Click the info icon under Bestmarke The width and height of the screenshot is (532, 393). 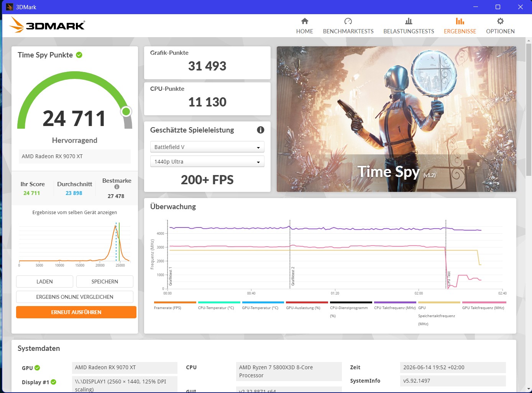point(117,187)
